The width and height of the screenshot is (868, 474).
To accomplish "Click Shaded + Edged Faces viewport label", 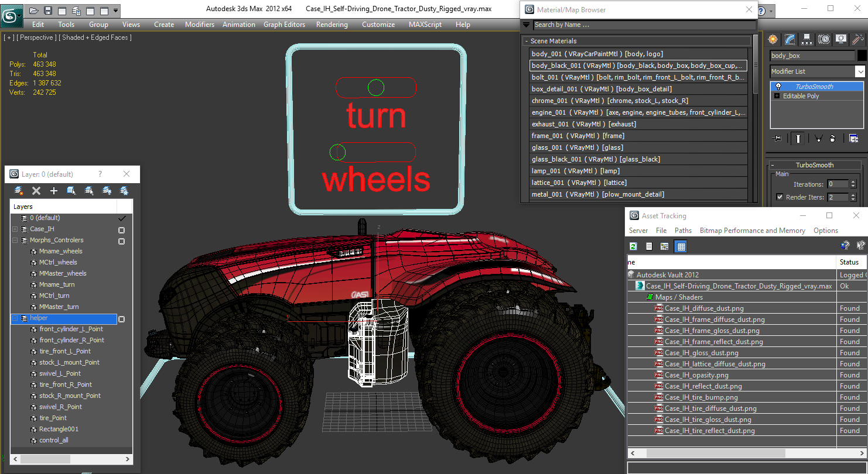I will coord(95,37).
